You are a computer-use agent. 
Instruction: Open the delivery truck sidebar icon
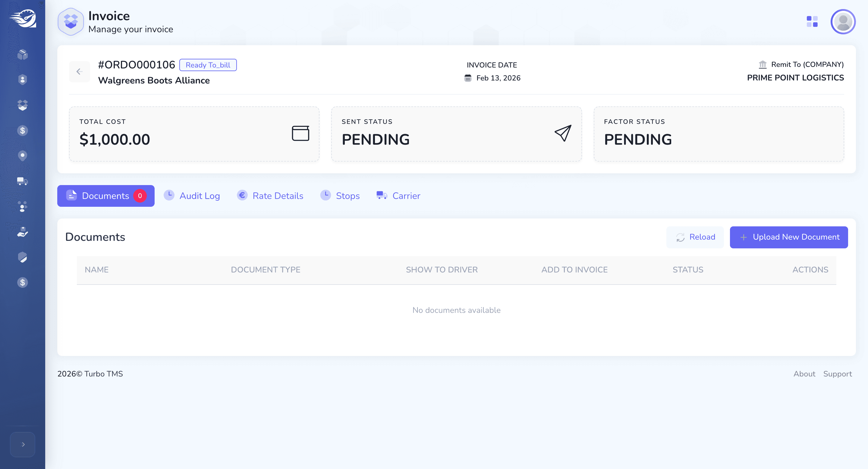pos(23,181)
